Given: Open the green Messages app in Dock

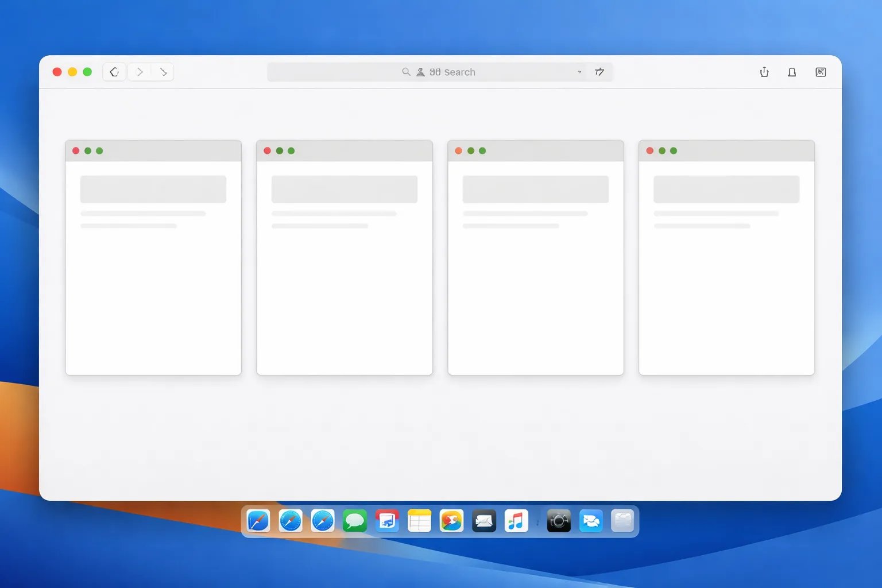Looking at the screenshot, I should click(355, 521).
